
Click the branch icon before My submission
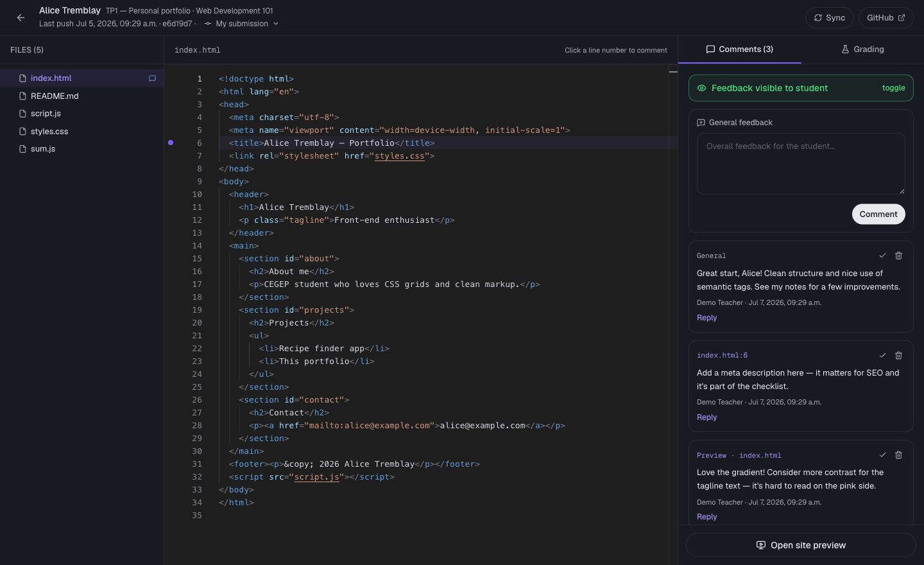[x=208, y=24]
